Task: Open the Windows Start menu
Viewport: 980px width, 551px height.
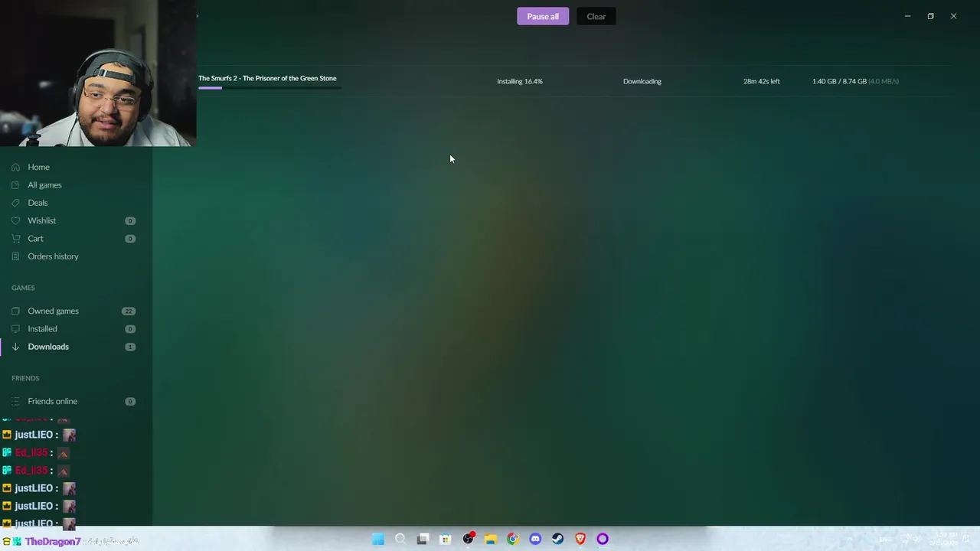Action: (377, 539)
